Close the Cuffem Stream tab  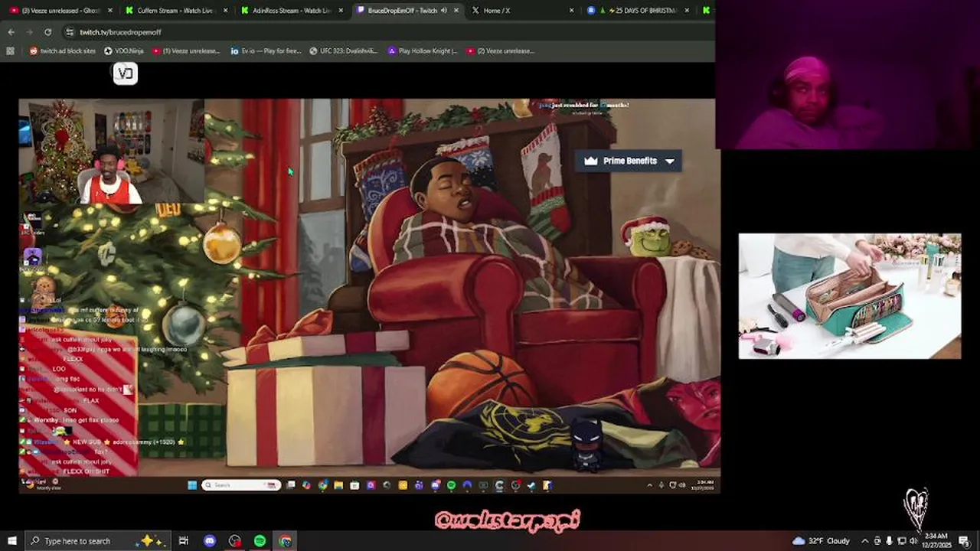[x=227, y=10]
